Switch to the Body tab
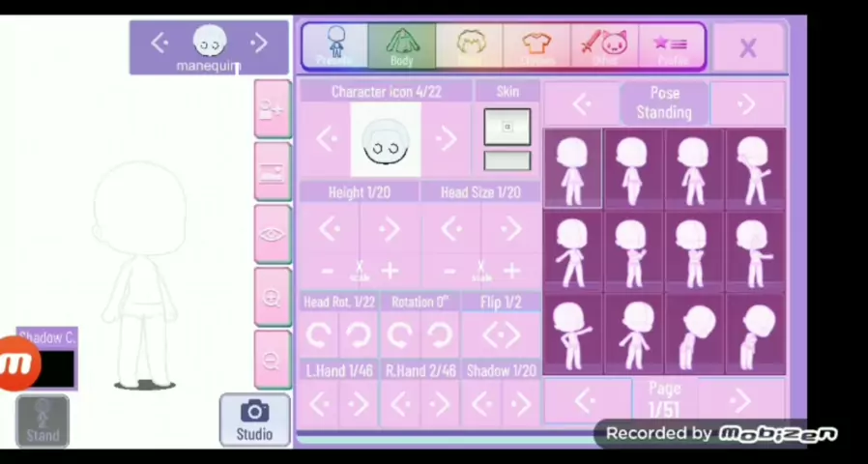 (401, 46)
